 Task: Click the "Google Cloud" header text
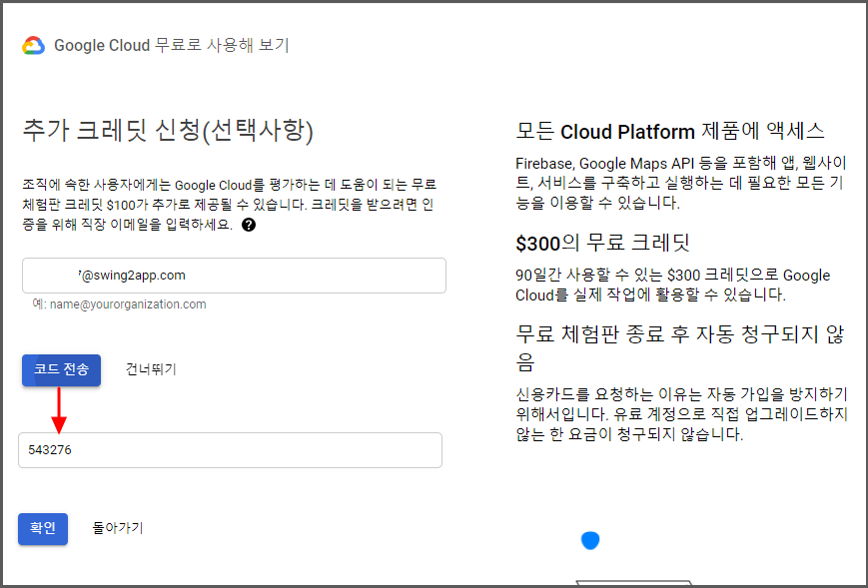point(102,46)
